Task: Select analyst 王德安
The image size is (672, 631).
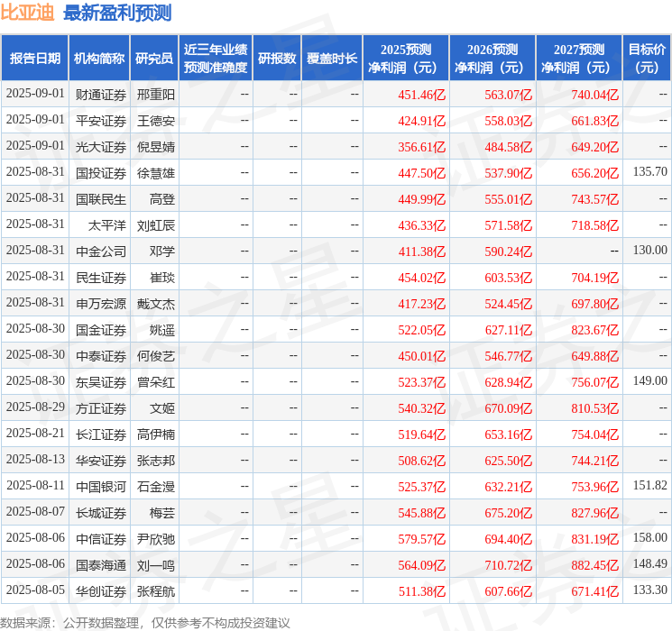Action: [155, 121]
